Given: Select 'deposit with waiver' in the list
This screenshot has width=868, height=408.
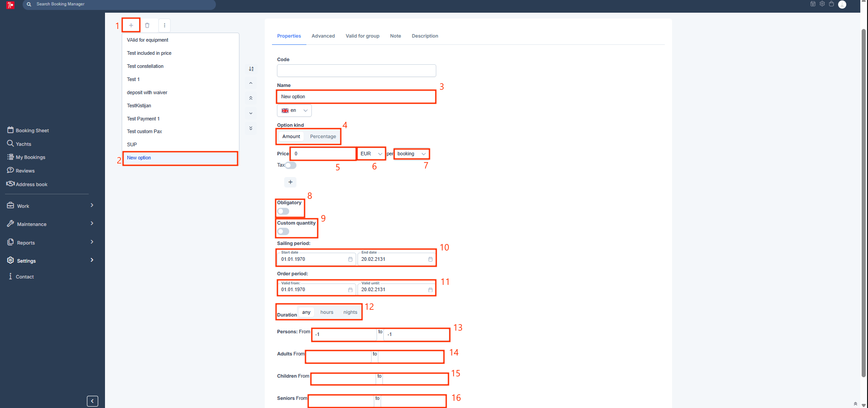Looking at the screenshot, I should (180, 92).
